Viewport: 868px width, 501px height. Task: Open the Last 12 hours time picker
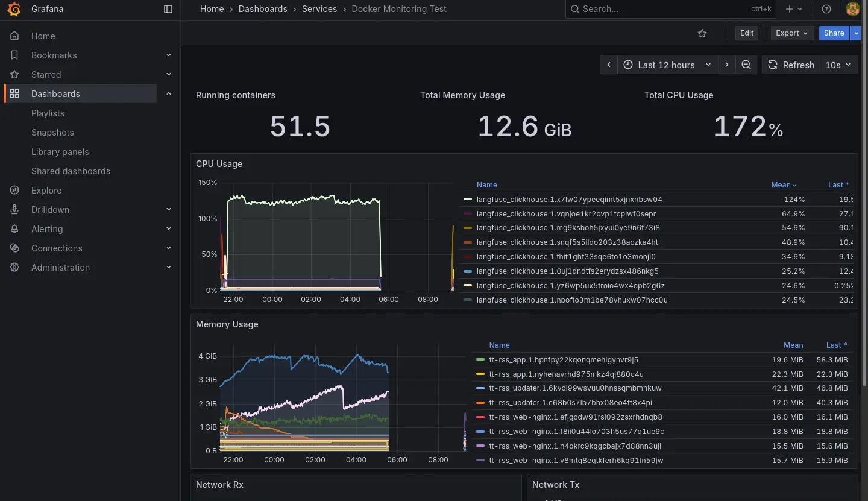click(x=667, y=65)
